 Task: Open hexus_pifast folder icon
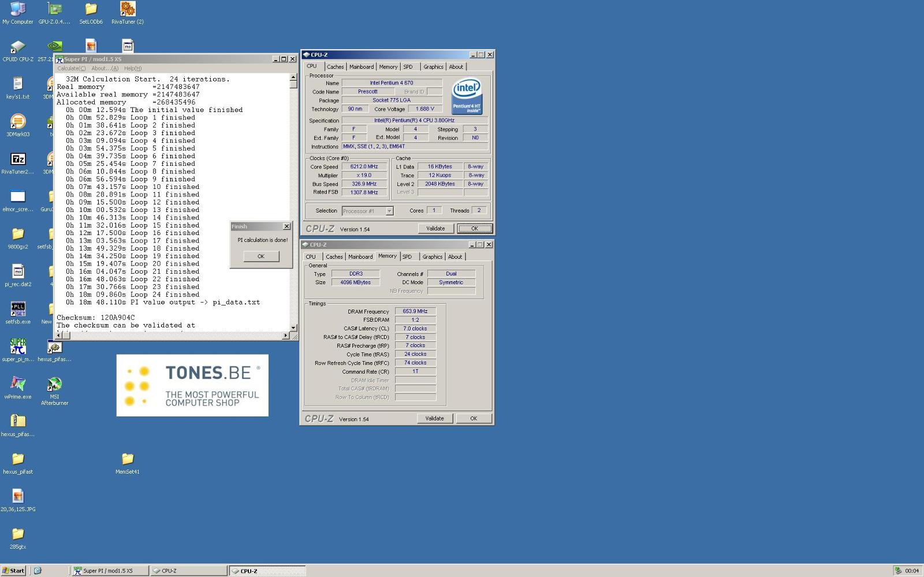click(18, 463)
